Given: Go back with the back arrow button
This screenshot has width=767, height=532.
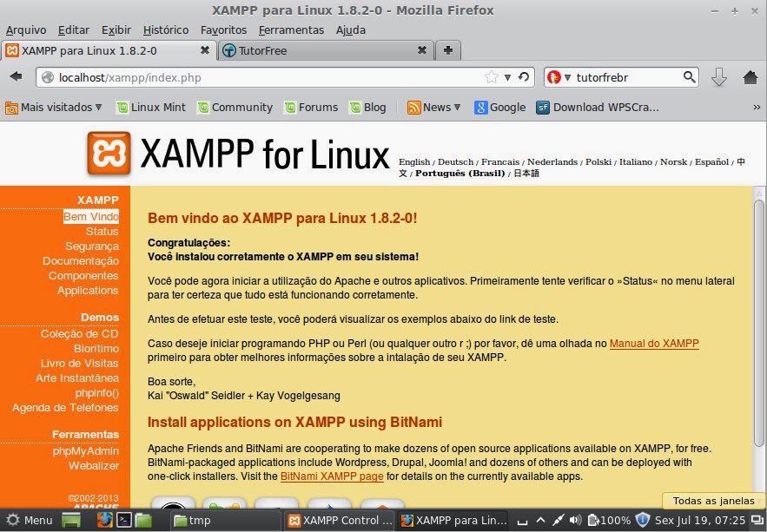Looking at the screenshot, I should point(17,76).
